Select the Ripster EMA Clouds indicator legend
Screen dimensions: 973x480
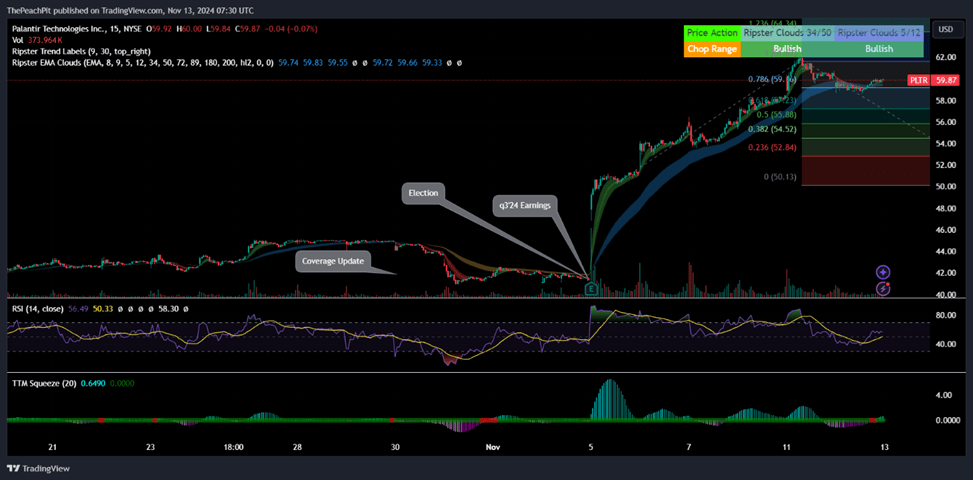[x=143, y=63]
